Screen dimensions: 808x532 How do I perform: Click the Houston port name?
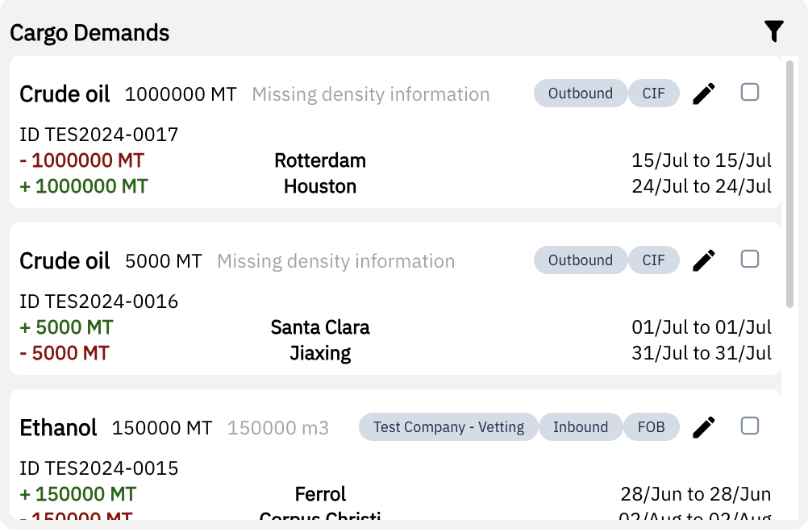click(320, 186)
